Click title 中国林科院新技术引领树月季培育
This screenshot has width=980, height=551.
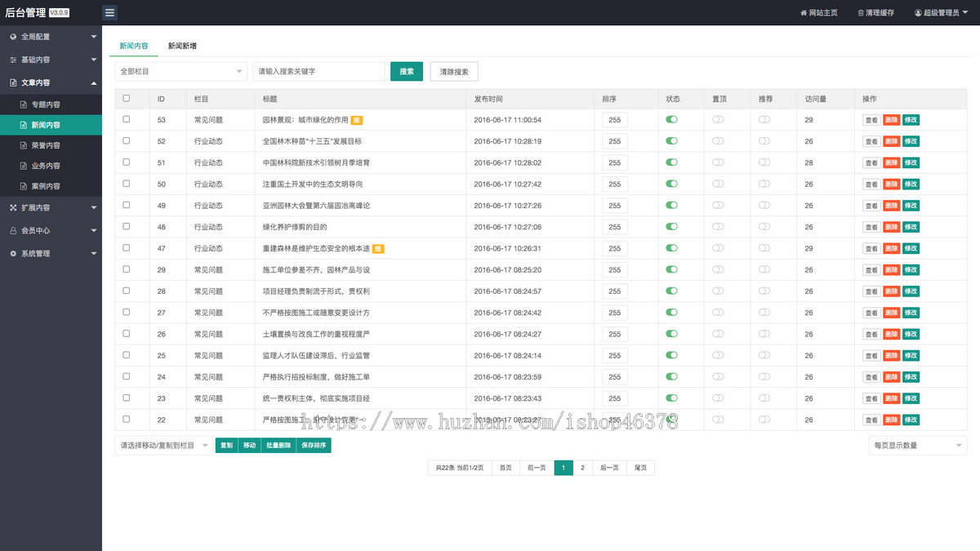[317, 162]
